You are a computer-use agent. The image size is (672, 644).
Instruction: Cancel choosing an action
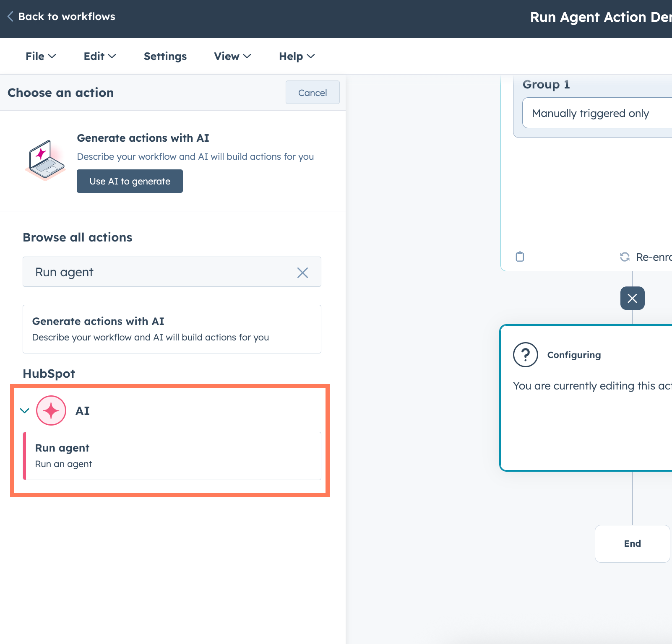(x=312, y=92)
